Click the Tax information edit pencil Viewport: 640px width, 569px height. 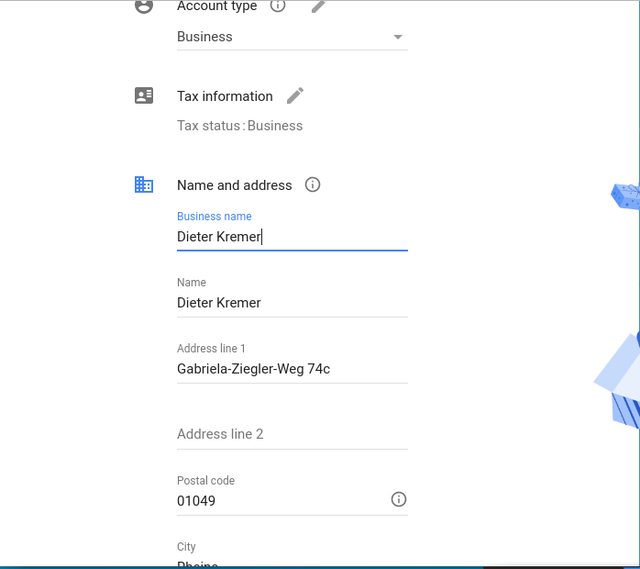tap(295, 96)
